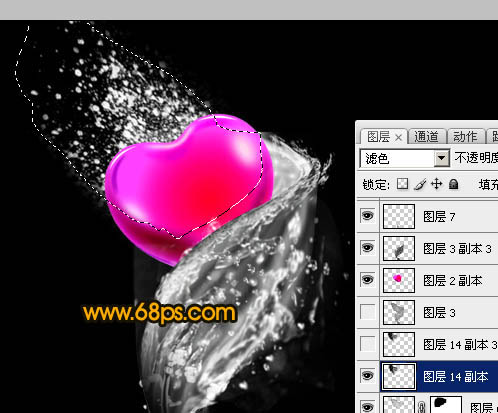The width and height of the screenshot is (498, 413).
Task: Click the pink heart on canvas
Action: pos(189,189)
